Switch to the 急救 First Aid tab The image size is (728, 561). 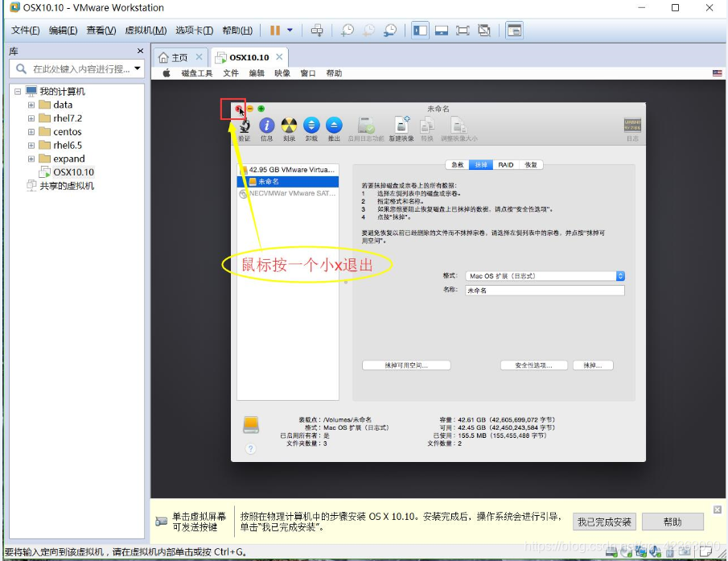click(x=458, y=165)
